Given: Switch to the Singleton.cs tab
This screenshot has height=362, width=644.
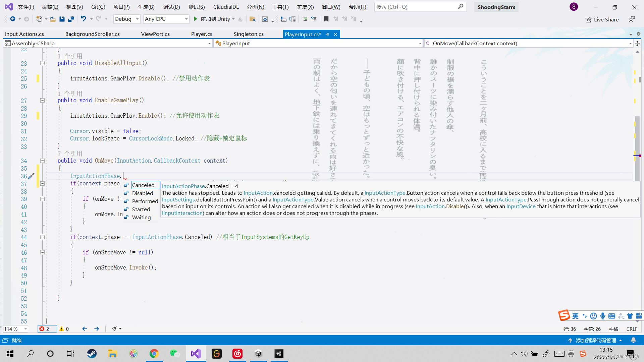Looking at the screenshot, I should click(249, 34).
